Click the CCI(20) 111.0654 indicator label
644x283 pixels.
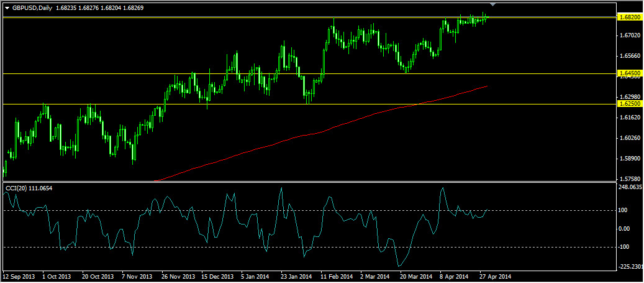point(29,188)
